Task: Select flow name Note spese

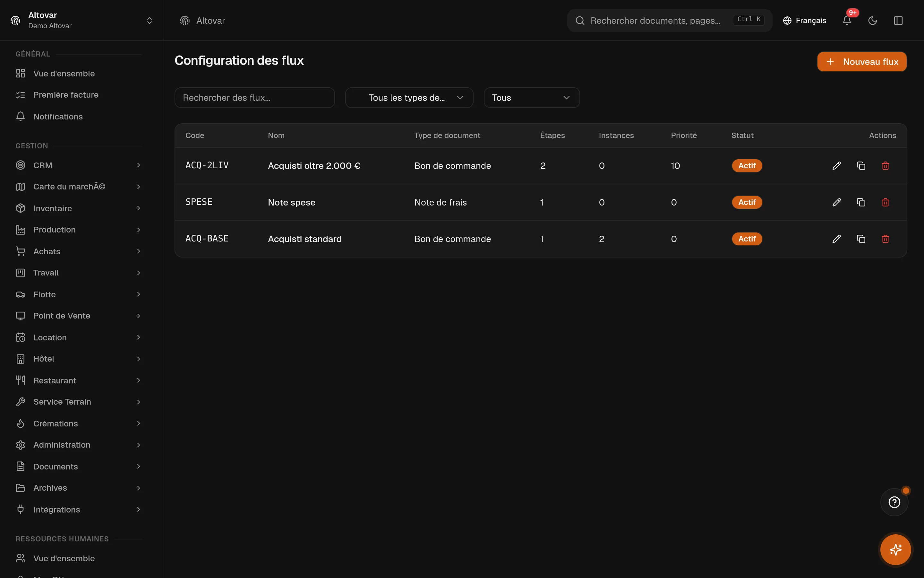Action: click(x=292, y=203)
